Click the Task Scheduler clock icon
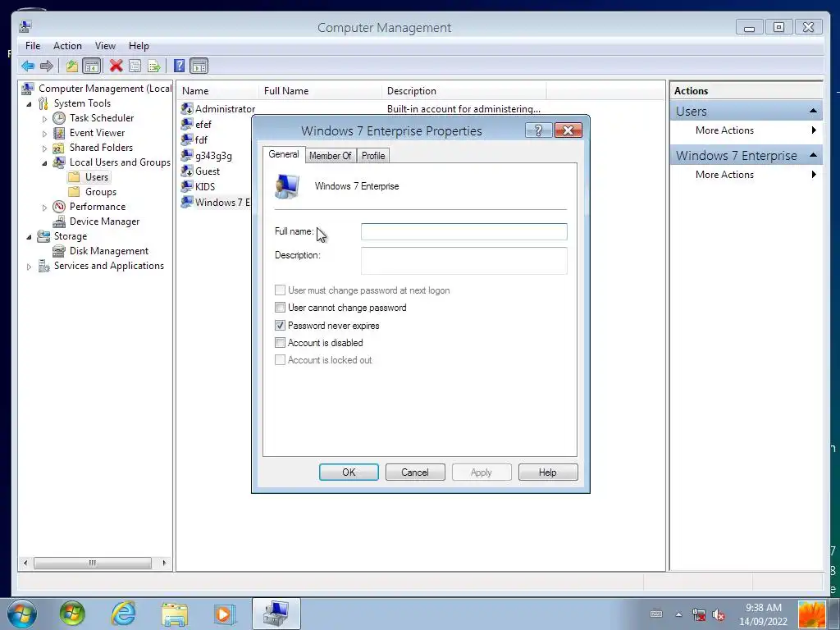The width and height of the screenshot is (840, 630). [59, 118]
